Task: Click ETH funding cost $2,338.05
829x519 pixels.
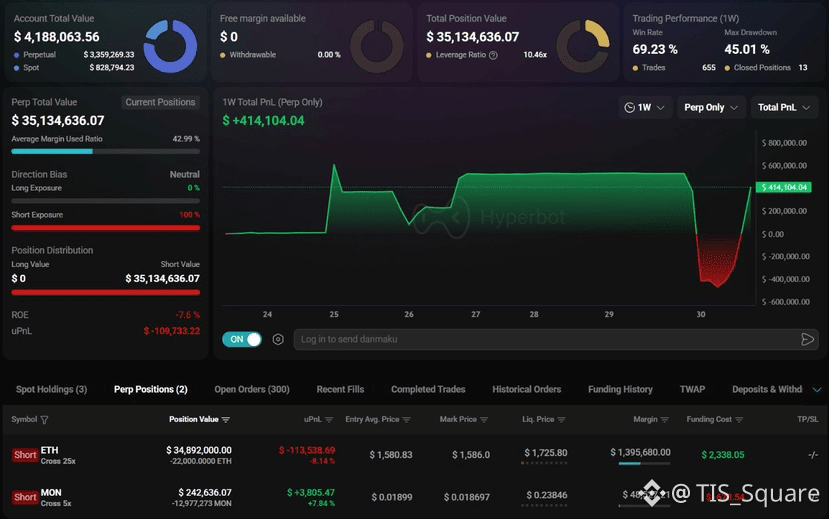Action: [723, 455]
